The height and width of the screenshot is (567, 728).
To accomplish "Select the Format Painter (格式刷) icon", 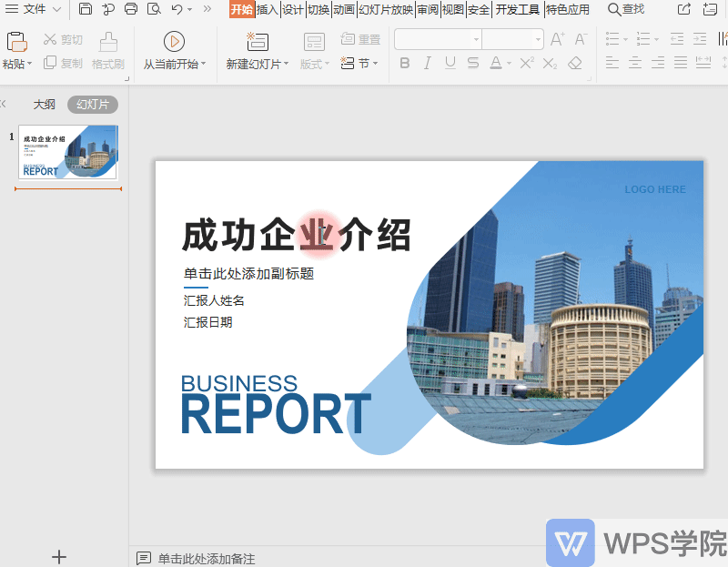I will coord(108,42).
